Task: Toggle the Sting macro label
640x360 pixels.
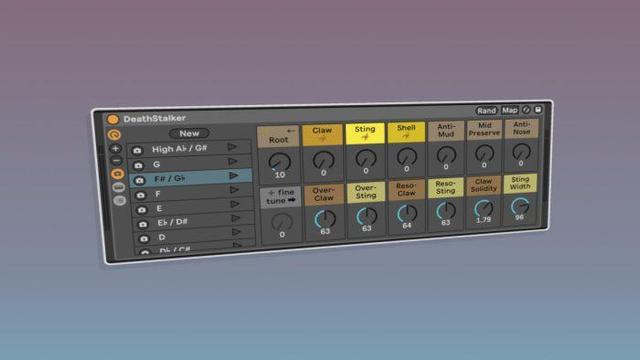Action: point(365,133)
